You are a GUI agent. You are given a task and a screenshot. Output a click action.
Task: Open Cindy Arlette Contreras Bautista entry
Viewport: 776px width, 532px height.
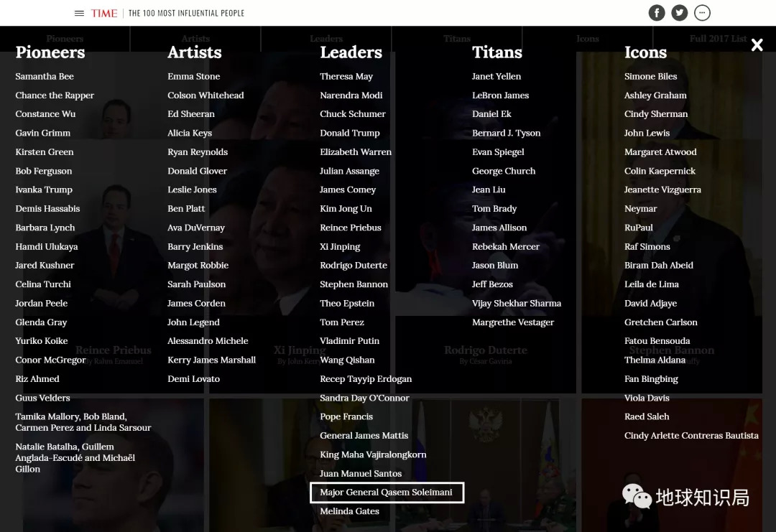coord(691,436)
